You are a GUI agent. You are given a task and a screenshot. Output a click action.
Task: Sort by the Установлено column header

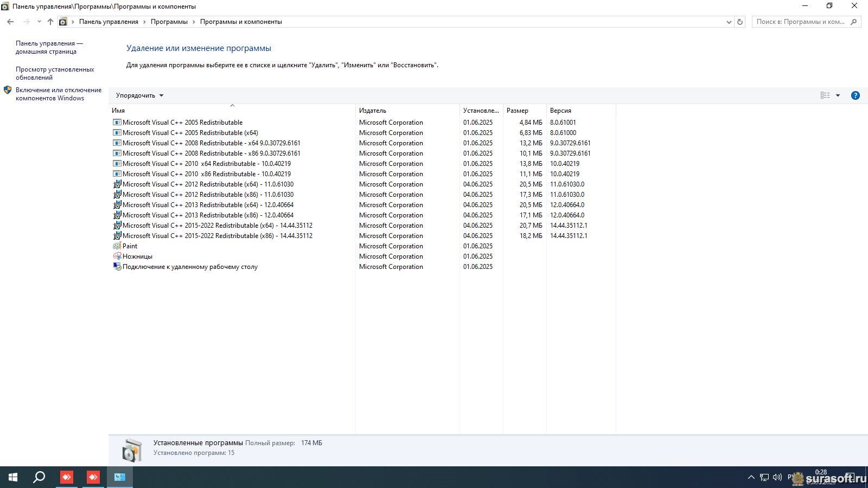pyautogui.click(x=481, y=111)
